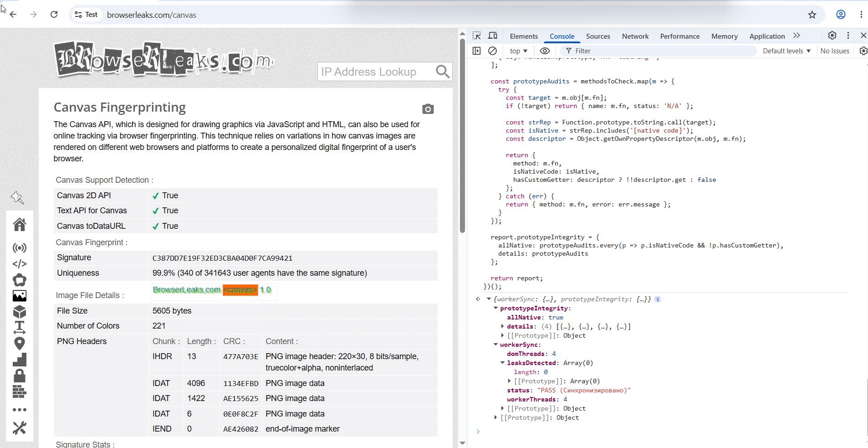Click the No Issues button
The image size is (868, 448).
pos(834,51)
